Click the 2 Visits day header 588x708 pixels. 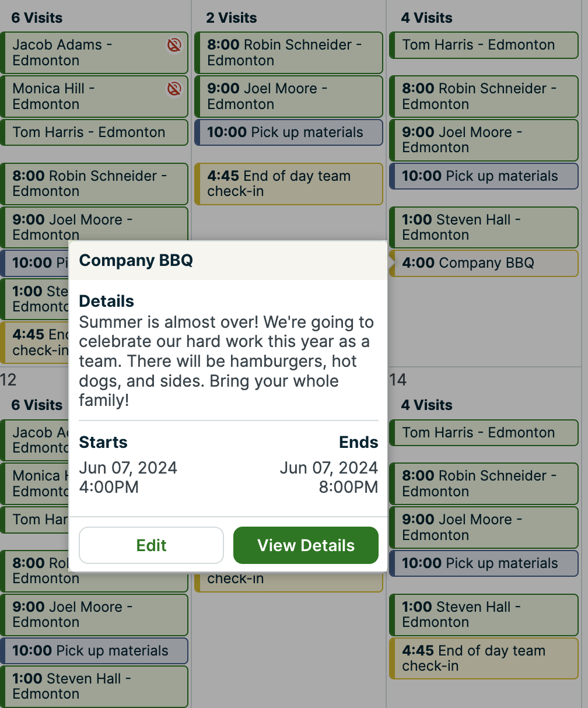[x=232, y=18]
